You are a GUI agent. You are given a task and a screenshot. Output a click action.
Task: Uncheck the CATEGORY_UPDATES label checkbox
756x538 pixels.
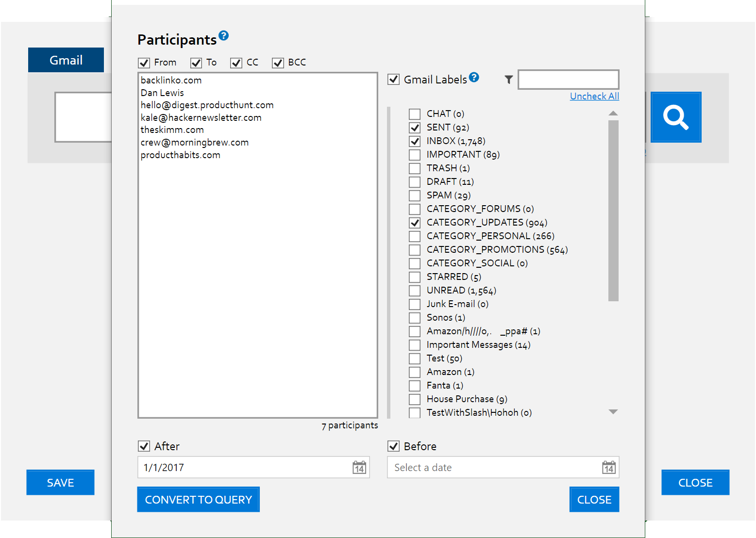coord(415,223)
